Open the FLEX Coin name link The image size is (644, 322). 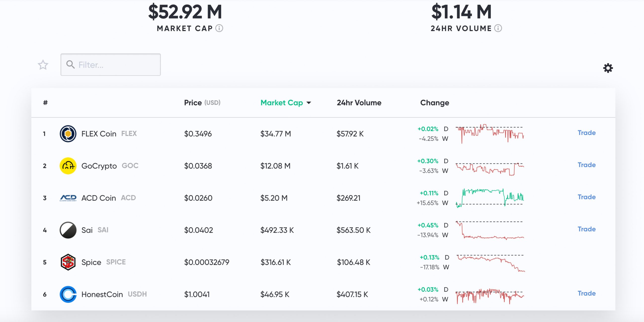pyautogui.click(x=99, y=134)
